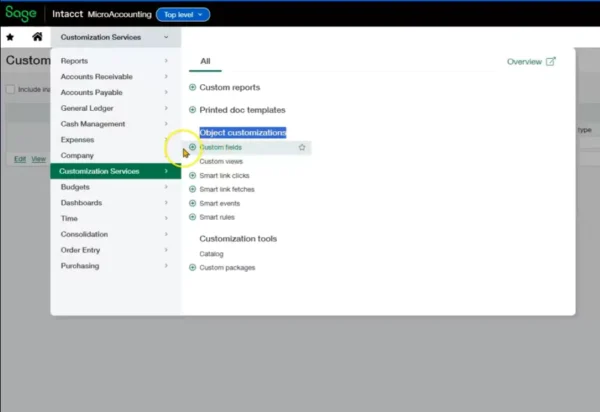
Task: Click the plus icon beside Smart link fetches
Action: point(192,189)
